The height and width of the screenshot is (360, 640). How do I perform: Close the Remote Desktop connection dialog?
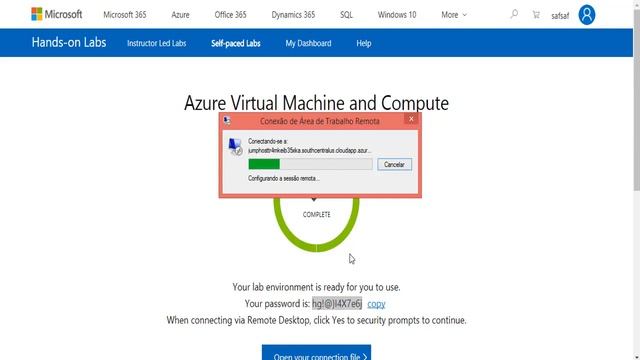point(411,119)
